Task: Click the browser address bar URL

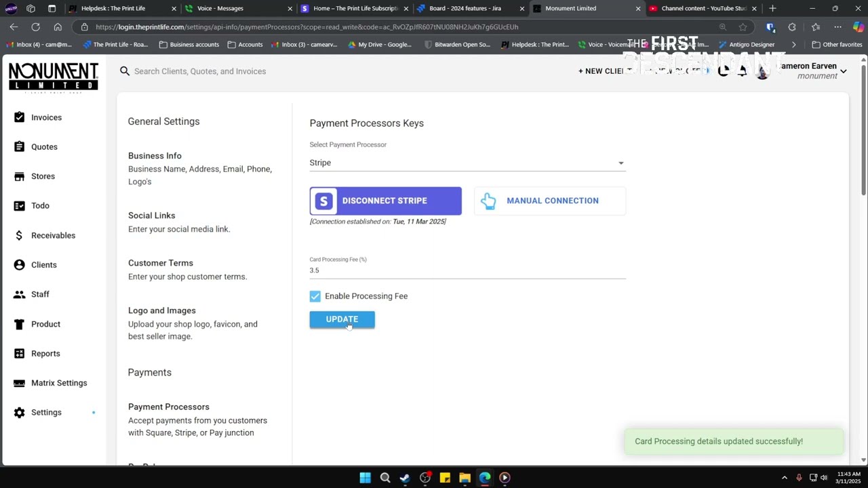Action: pyautogui.click(x=307, y=26)
